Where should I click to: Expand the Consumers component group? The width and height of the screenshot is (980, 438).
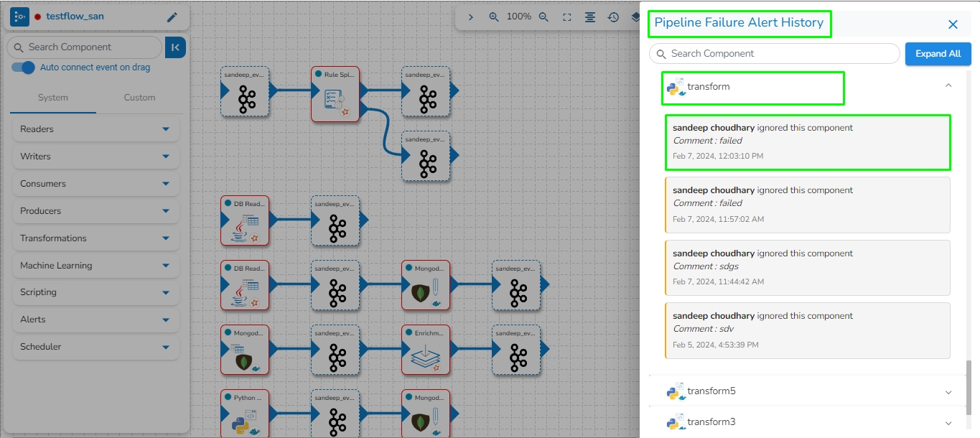[96, 184]
